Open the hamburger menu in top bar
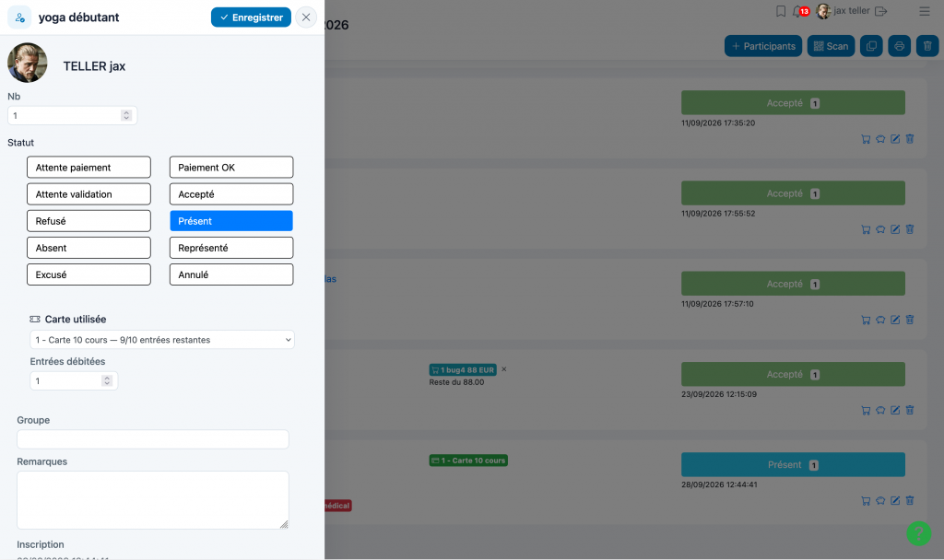Screen dimensions: 944x560 924,11
